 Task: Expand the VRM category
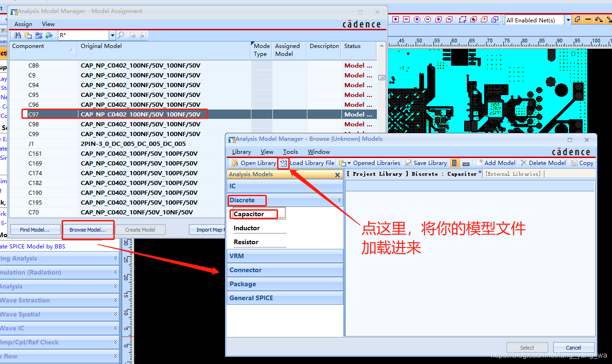coord(285,256)
